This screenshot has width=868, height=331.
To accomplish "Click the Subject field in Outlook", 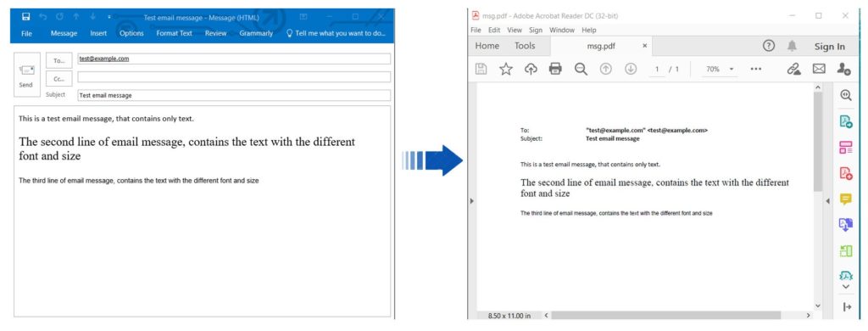I will 234,95.
